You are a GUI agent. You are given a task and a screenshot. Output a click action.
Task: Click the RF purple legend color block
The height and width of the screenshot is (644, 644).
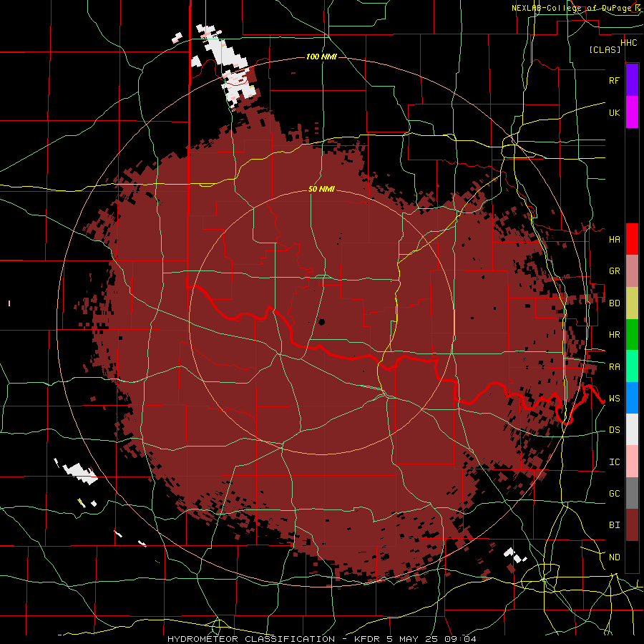point(632,80)
